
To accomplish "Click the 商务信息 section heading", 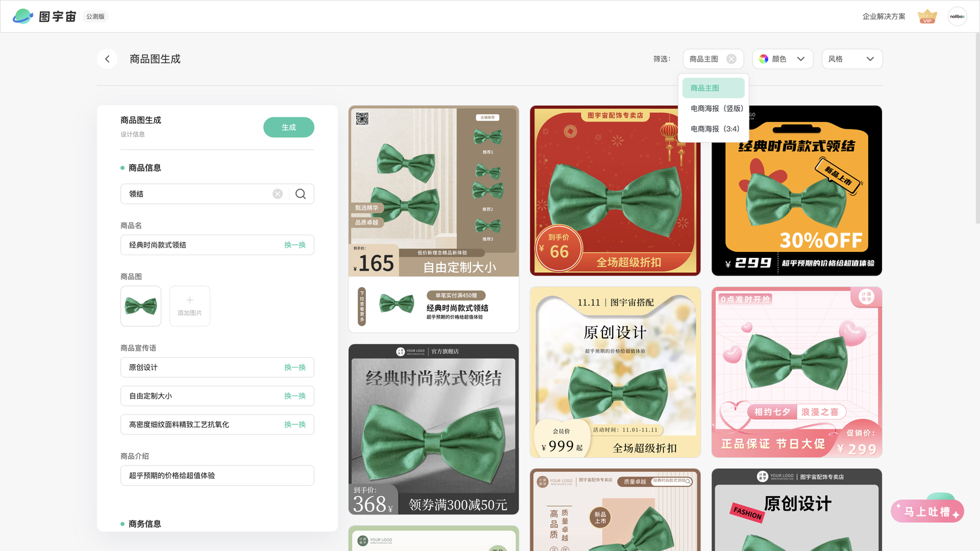I will click(x=144, y=524).
